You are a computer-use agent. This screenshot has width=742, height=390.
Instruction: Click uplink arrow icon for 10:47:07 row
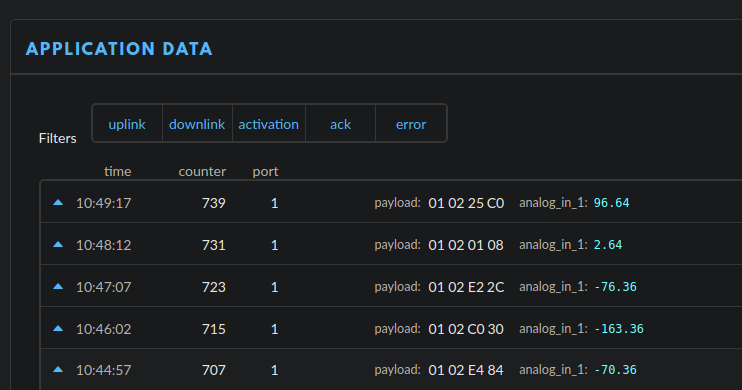point(58,286)
